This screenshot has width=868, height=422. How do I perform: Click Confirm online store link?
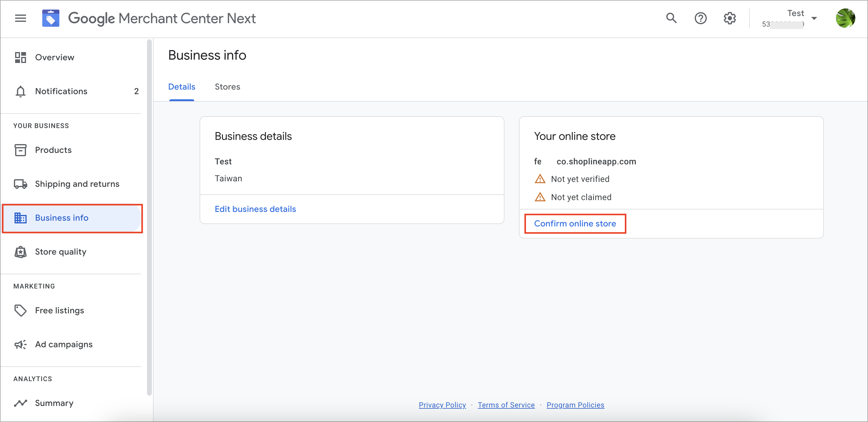575,224
